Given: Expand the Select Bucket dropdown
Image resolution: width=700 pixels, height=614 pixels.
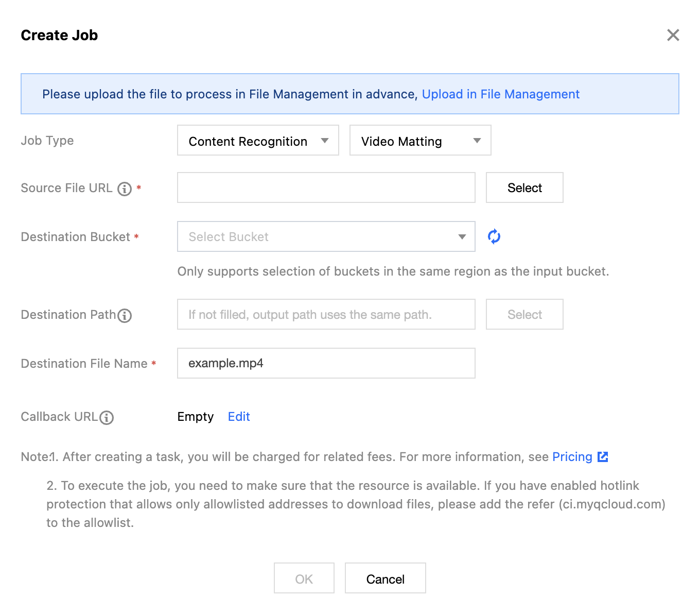Looking at the screenshot, I should (326, 236).
